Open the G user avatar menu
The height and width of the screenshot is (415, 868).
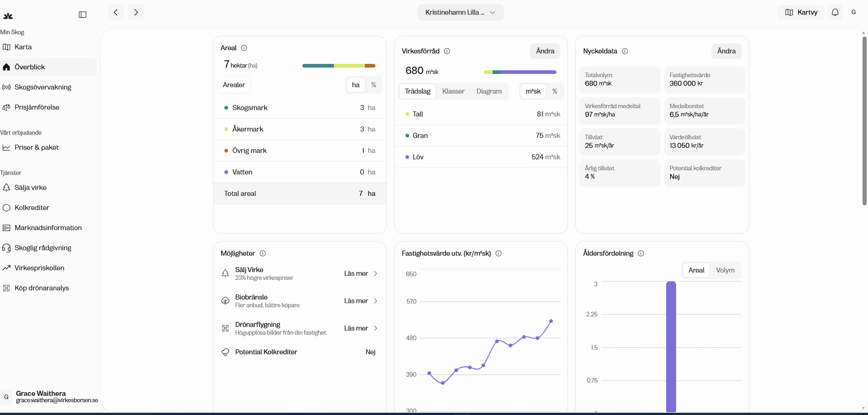(x=853, y=12)
